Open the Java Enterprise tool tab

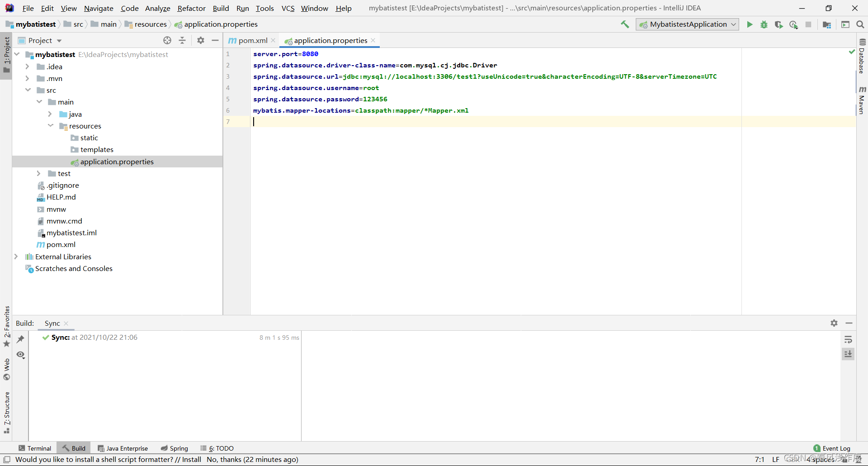click(x=123, y=448)
